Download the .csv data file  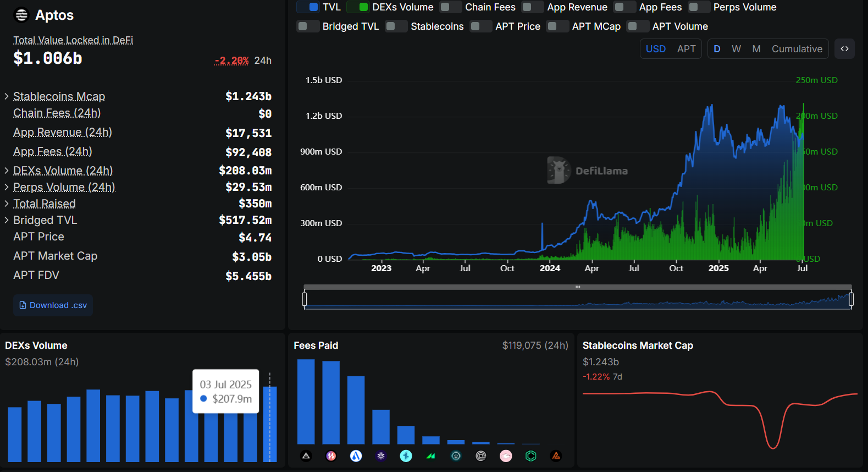click(53, 305)
